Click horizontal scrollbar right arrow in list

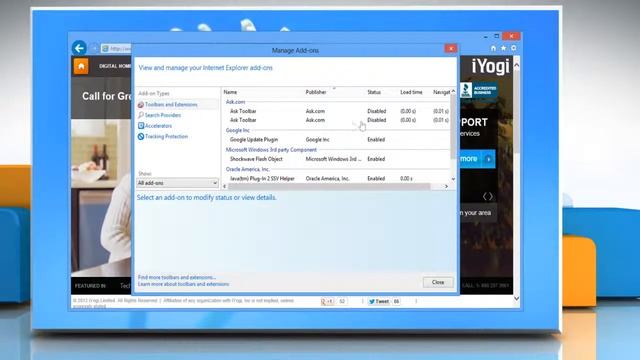tap(446, 186)
